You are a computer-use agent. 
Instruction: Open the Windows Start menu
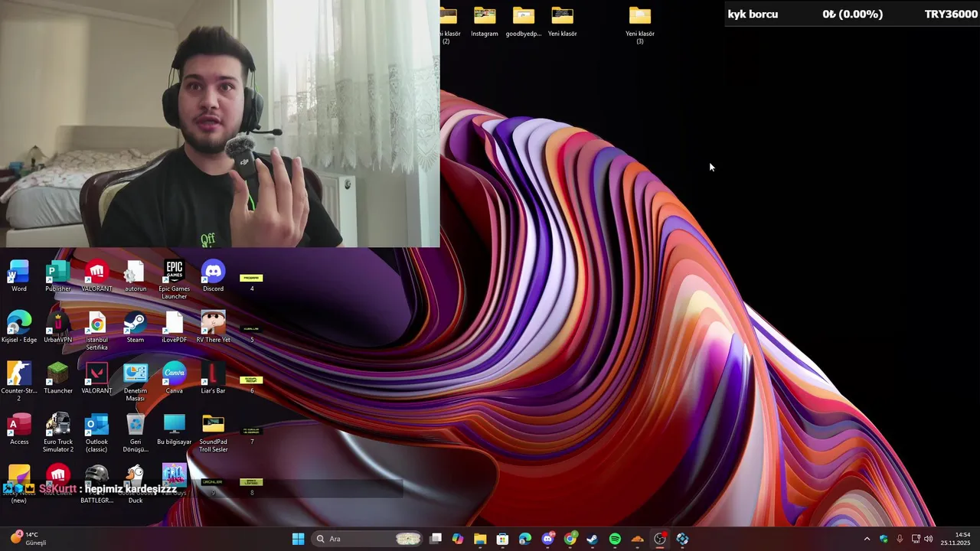(x=298, y=539)
